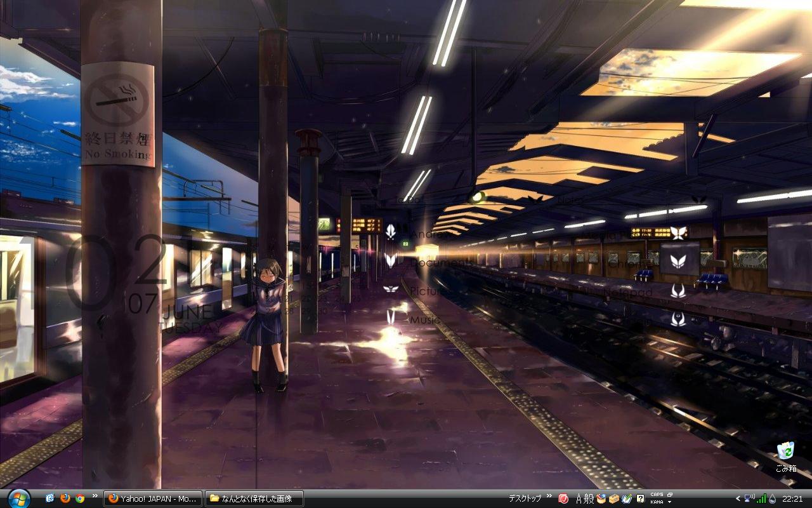
Task: Open the Windows Start orb
Action: (x=19, y=498)
